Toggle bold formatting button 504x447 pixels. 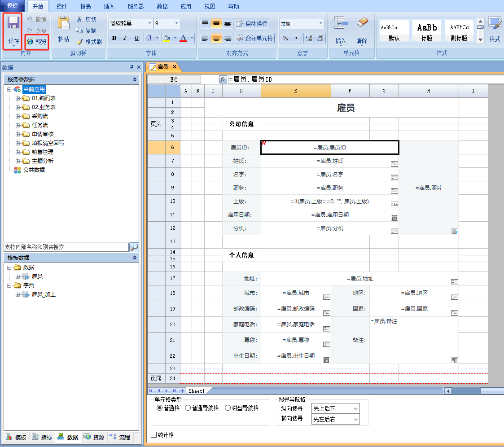click(x=114, y=38)
